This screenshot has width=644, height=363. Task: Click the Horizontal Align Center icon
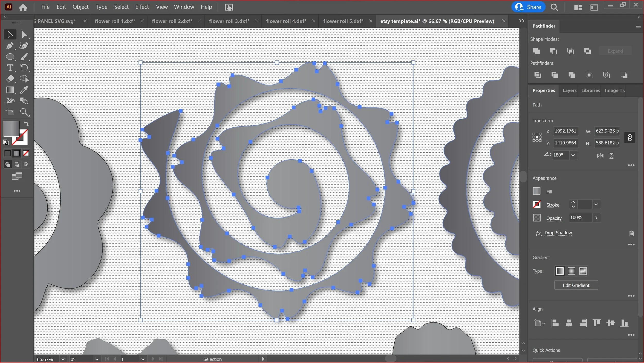[x=569, y=323]
